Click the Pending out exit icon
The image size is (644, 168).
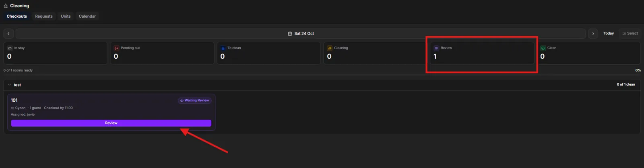[117, 48]
